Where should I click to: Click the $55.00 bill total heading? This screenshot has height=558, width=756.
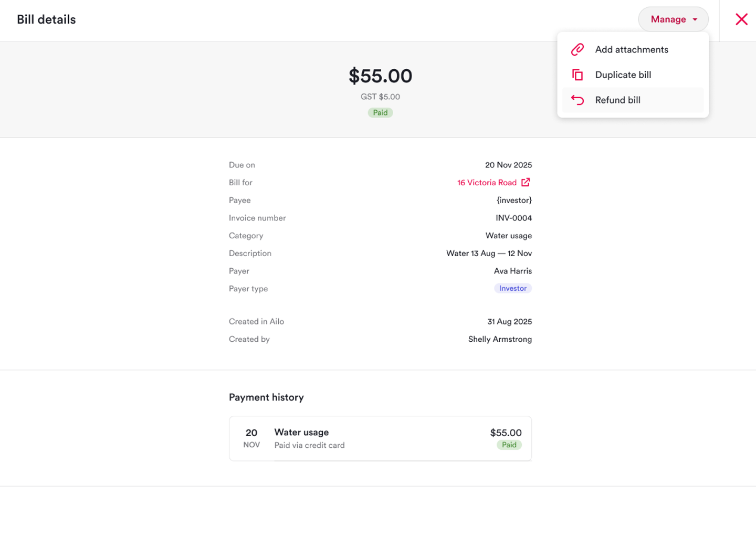coord(380,76)
